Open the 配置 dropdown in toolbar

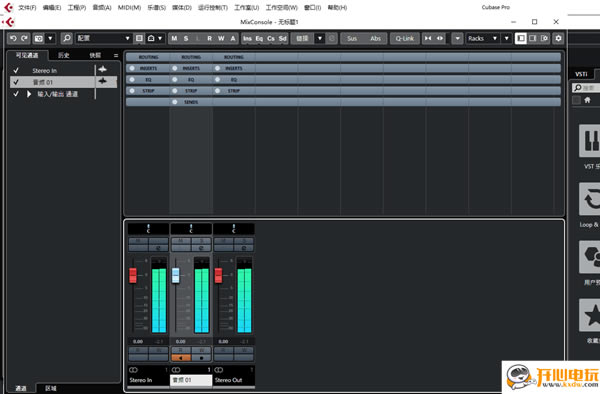point(103,38)
